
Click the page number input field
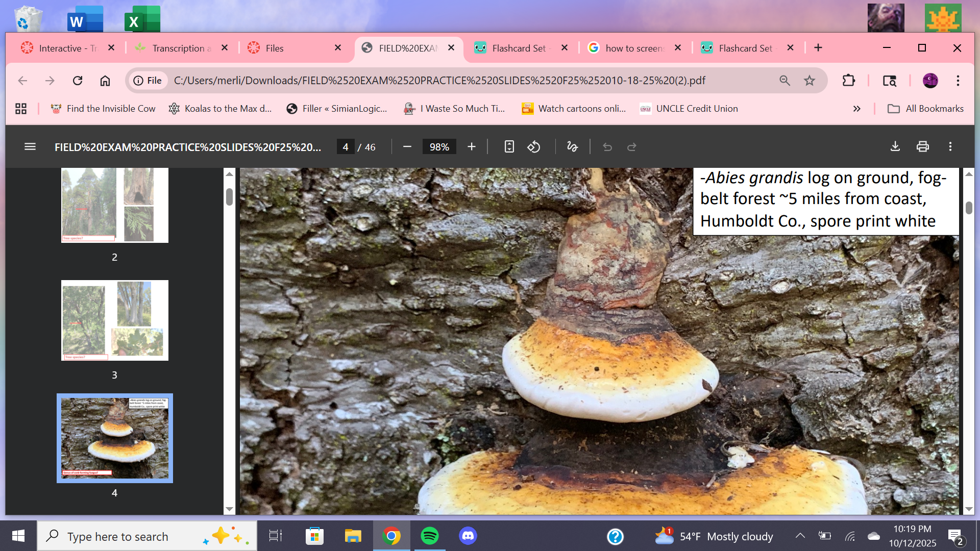(x=346, y=147)
